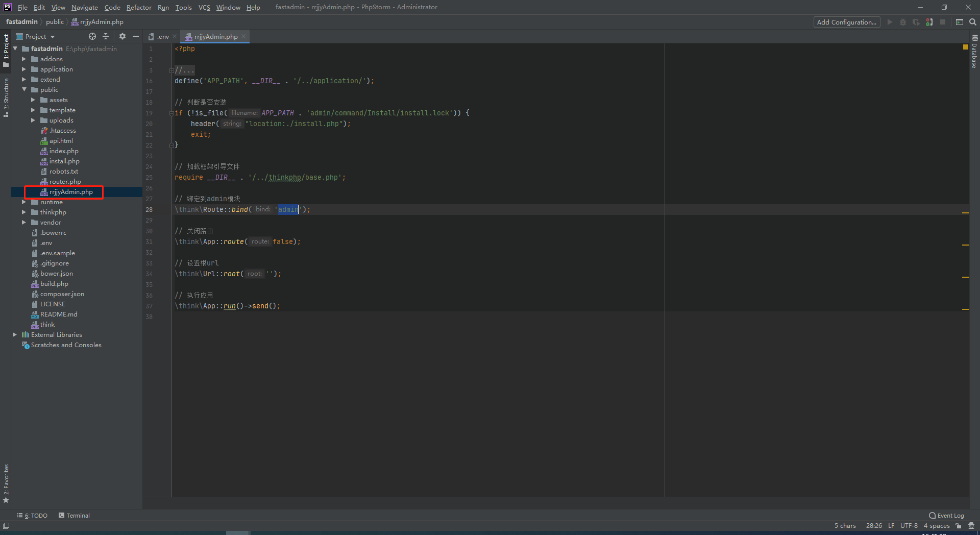980x535 pixels.
Task: Open the File menu
Action: pos(22,7)
